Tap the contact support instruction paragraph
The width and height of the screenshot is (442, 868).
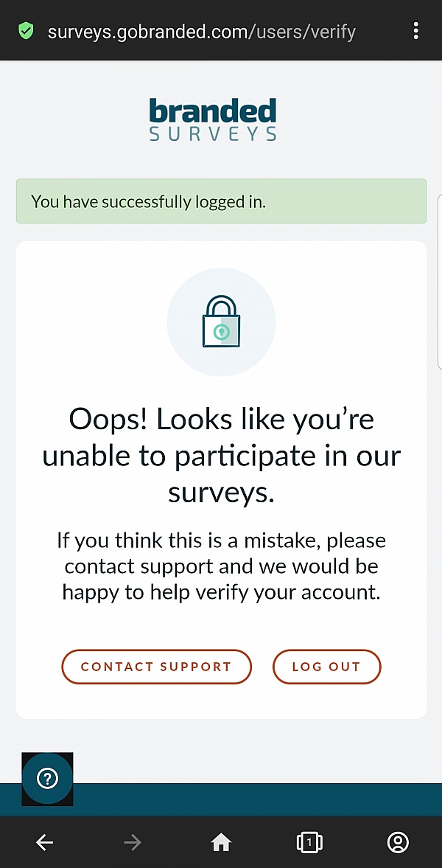pyautogui.click(x=221, y=566)
